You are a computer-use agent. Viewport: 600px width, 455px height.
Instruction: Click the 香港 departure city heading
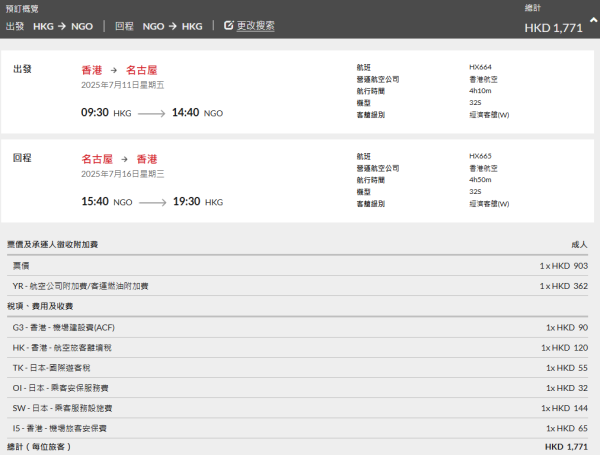92,70
